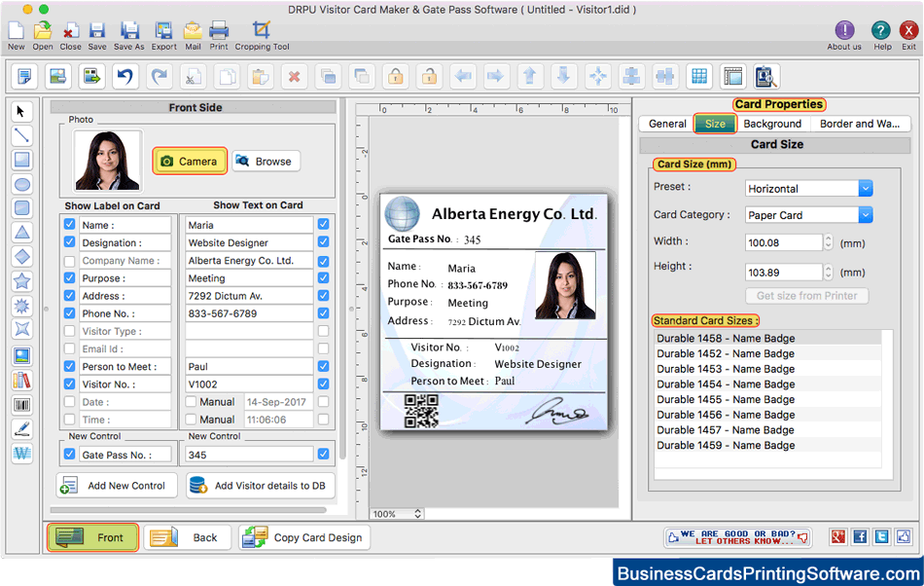Image resolution: width=924 pixels, height=586 pixels.
Task: Switch to the Size tab
Action: pos(715,124)
